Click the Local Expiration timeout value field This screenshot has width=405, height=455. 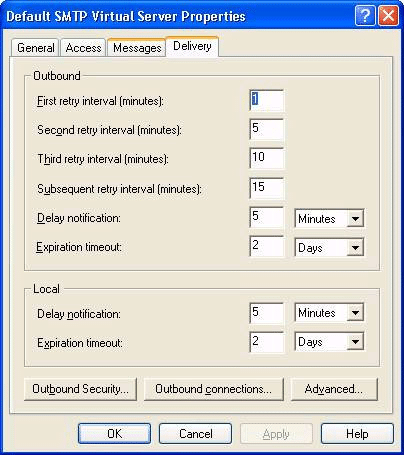266,342
